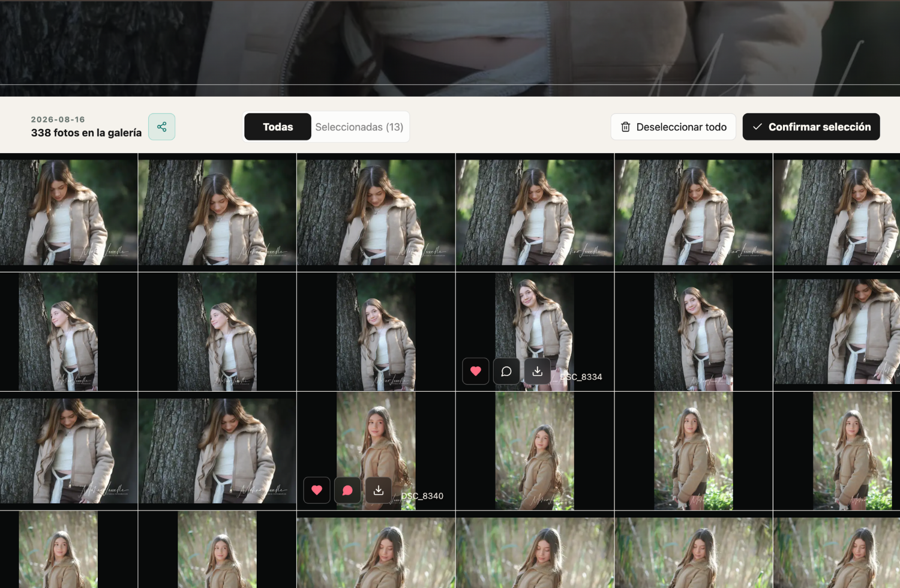This screenshot has width=900, height=588.
Task: Open third top-row thumbnail of girl by tree
Action: (x=376, y=212)
